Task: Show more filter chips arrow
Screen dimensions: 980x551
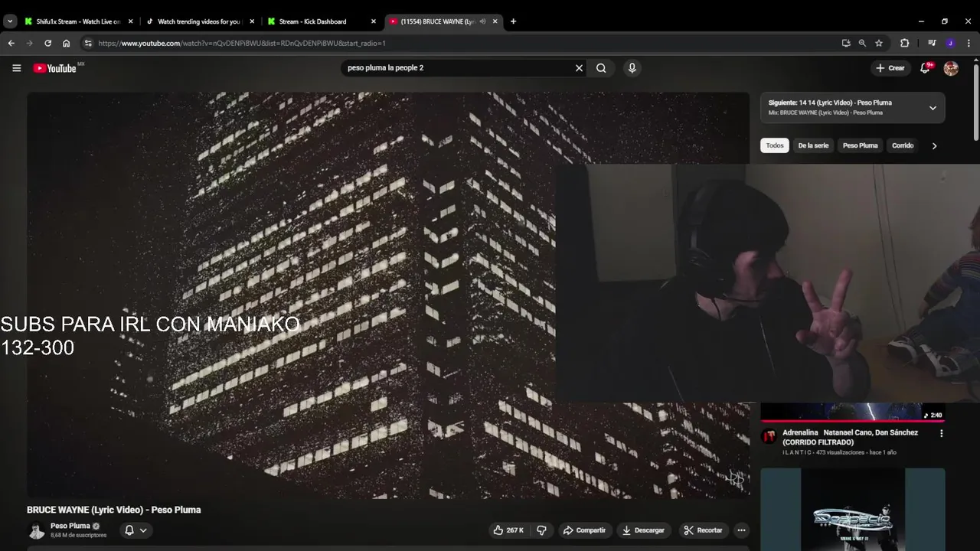Action: [x=934, y=145]
